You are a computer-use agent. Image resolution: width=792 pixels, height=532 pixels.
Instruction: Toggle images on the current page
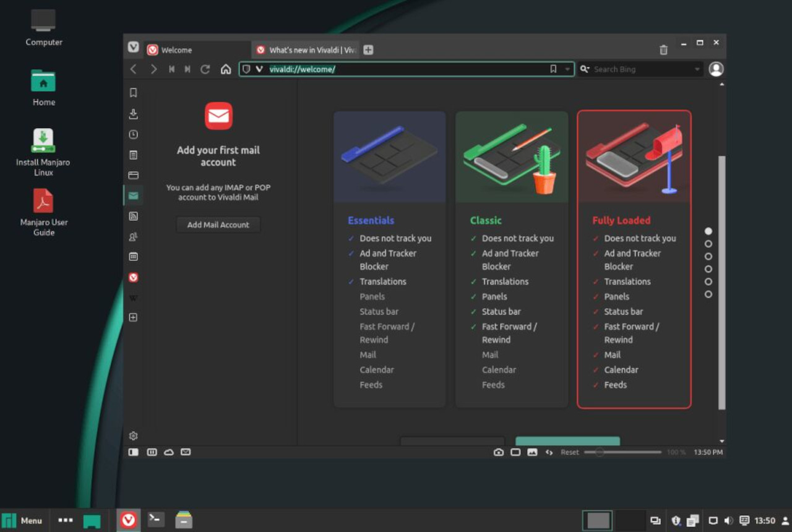(533, 452)
